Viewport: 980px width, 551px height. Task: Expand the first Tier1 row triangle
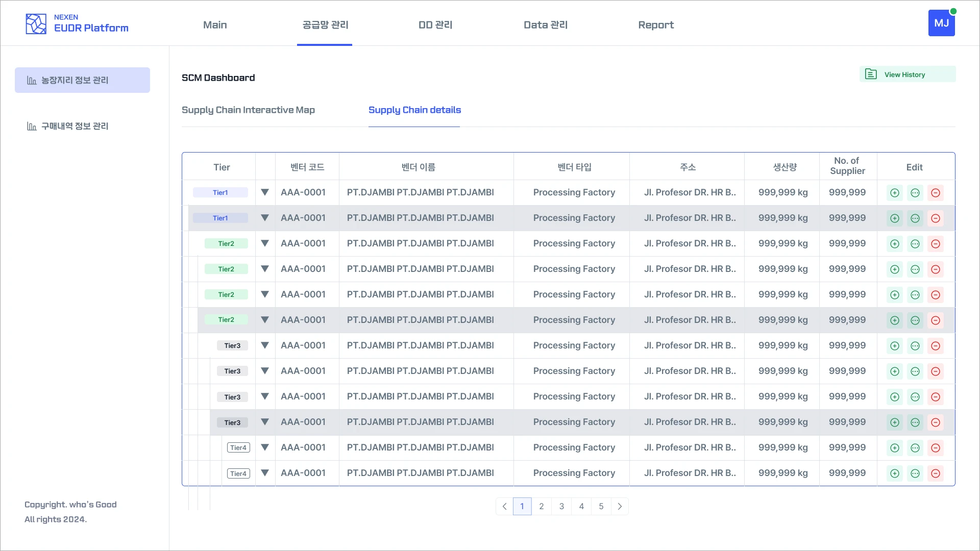265,192
